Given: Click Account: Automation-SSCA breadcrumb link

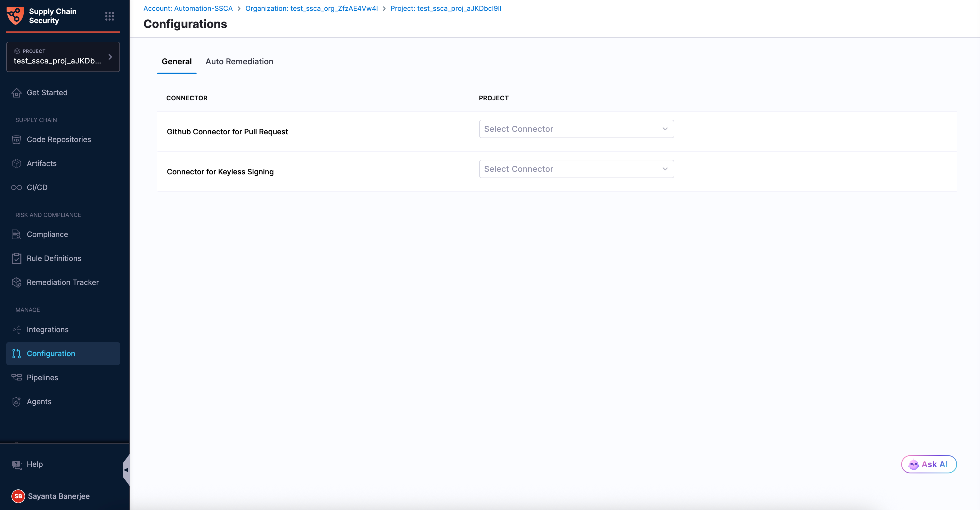Looking at the screenshot, I should pyautogui.click(x=188, y=8).
